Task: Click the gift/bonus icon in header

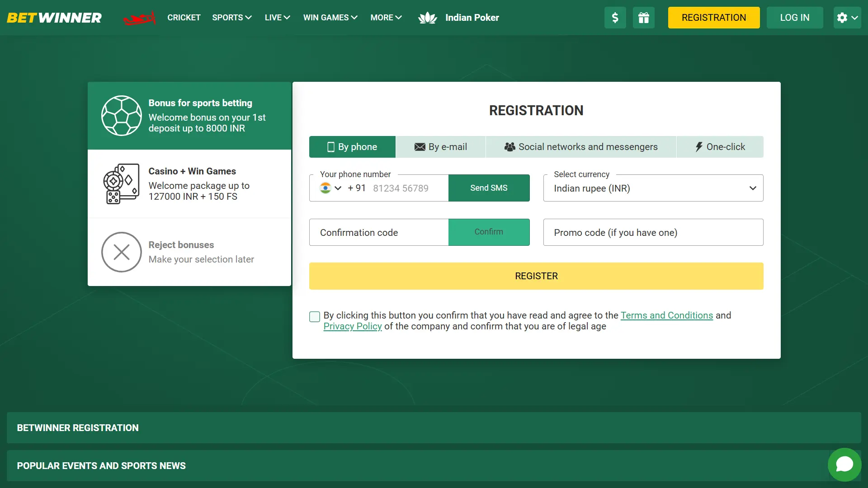Action: coord(644,17)
